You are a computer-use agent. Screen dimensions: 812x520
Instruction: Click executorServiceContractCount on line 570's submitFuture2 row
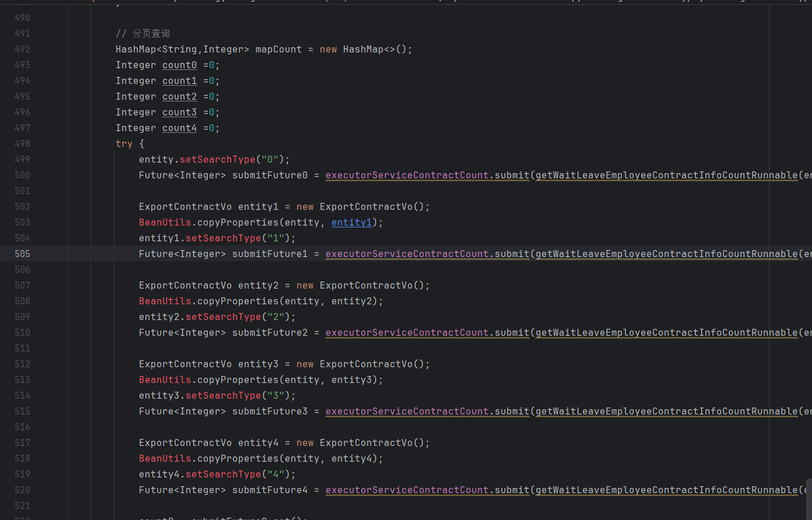point(407,332)
